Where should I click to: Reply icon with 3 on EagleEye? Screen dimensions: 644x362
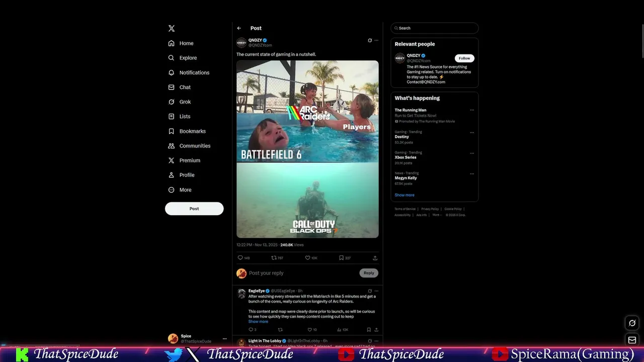(252, 330)
